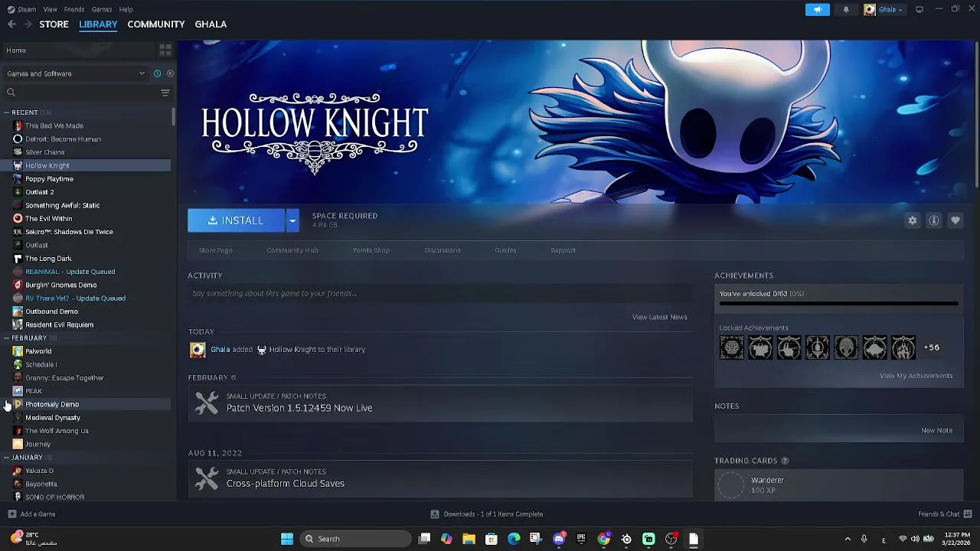This screenshot has width=980, height=551.
Task: Click Hollow Knight icon in activity entry
Action: pos(262,350)
